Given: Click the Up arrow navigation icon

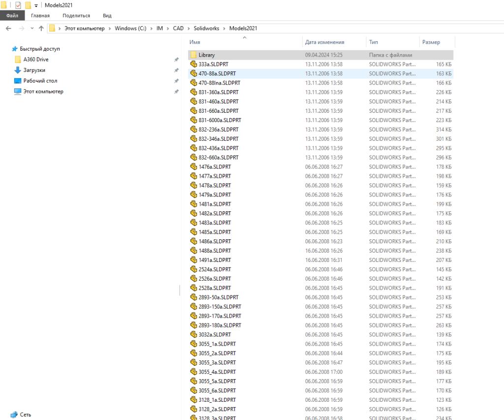Looking at the screenshot, I should tap(41, 29).
